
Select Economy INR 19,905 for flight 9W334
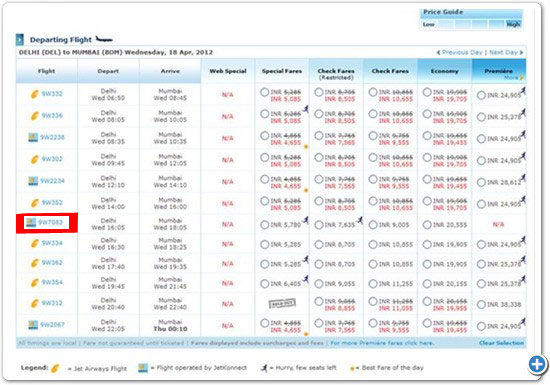point(427,244)
